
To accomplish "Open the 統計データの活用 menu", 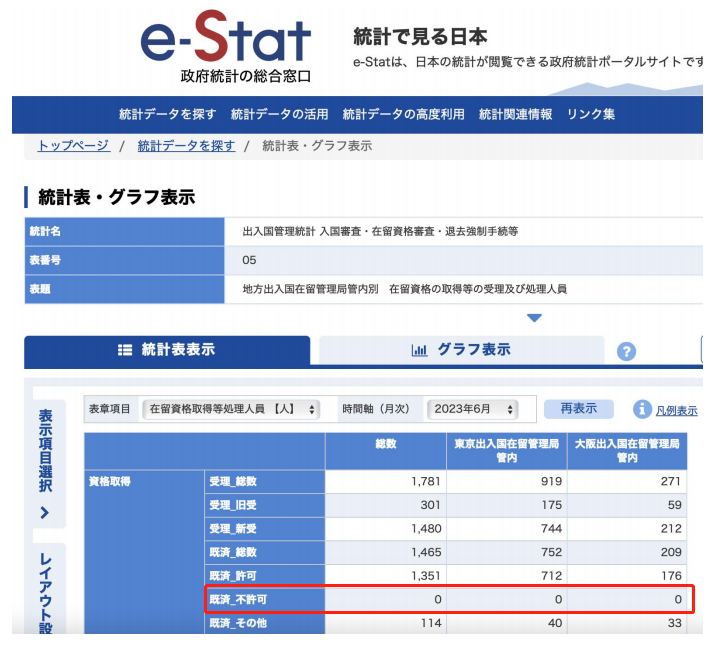I will [x=279, y=114].
